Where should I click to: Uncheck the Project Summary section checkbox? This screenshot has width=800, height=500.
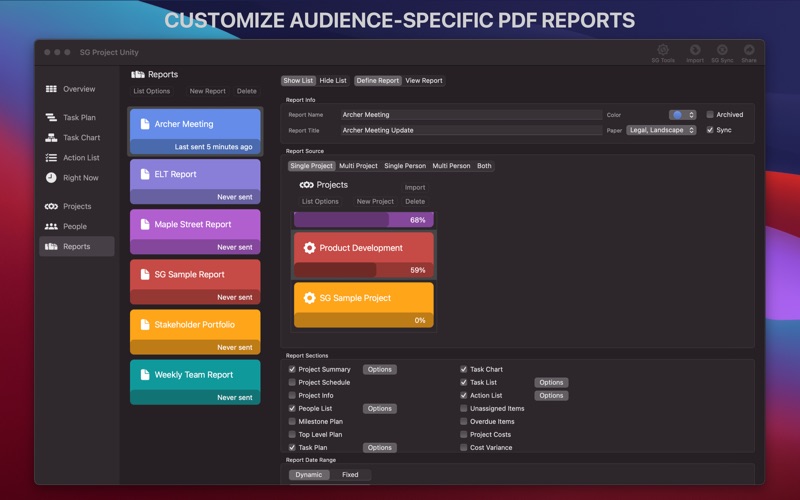click(x=292, y=369)
